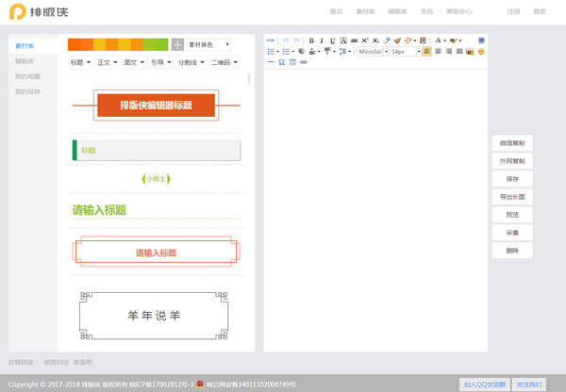The width and height of the screenshot is (566, 392).
Task: Open the 素材换色 dropdown
Action: click(x=208, y=44)
